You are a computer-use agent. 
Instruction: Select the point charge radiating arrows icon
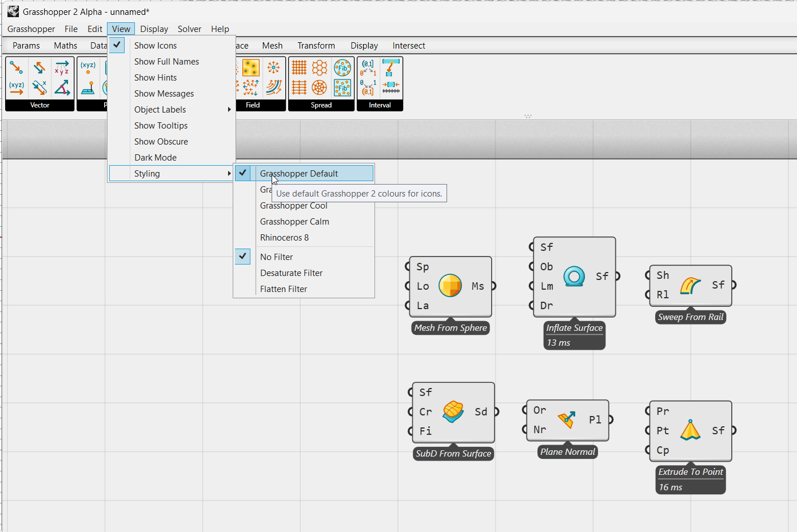coord(274,68)
